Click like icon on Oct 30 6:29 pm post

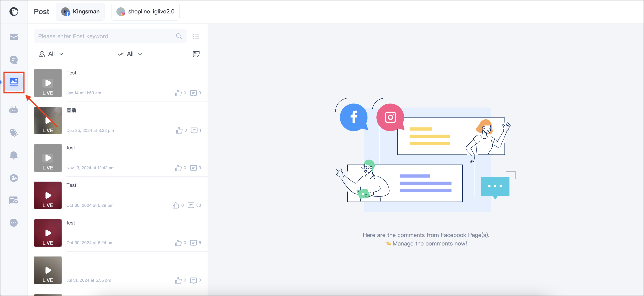point(176,205)
